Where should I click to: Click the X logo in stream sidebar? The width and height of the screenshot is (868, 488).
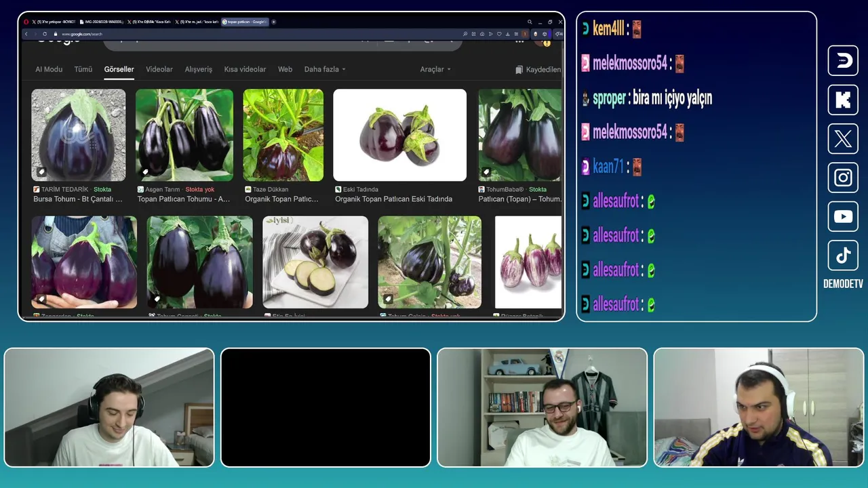click(843, 139)
